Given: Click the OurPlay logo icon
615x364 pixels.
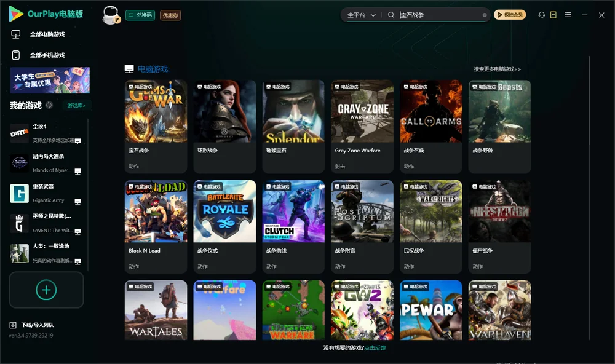Looking at the screenshot, I should tap(16, 14).
